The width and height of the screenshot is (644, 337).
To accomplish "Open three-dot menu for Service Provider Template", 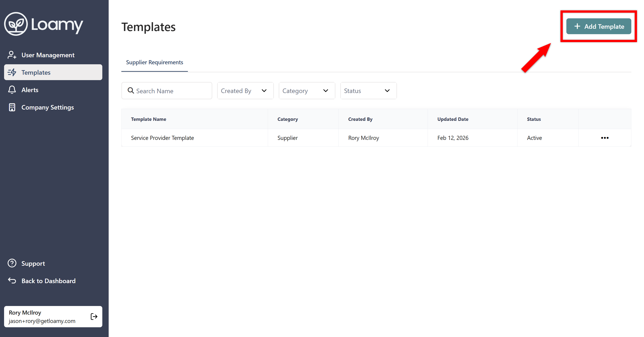I will click(x=605, y=138).
